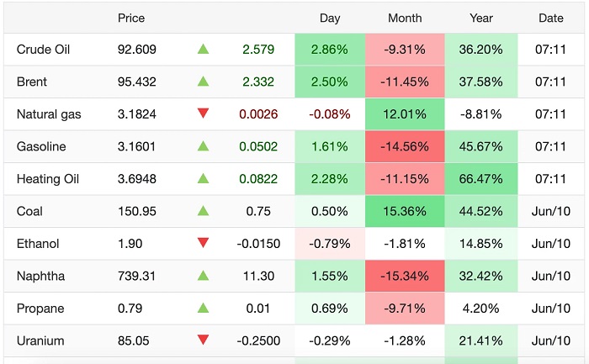Click the red down arrow for Natural gas

[x=204, y=113]
